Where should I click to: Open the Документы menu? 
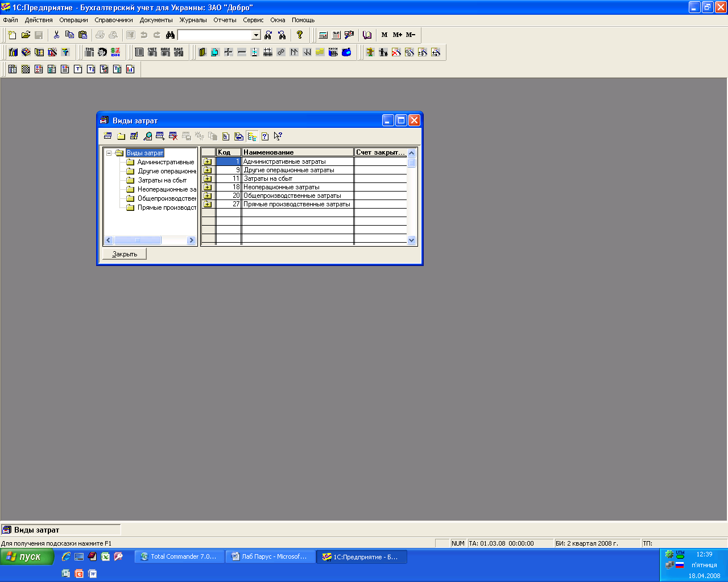pos(156,20)
